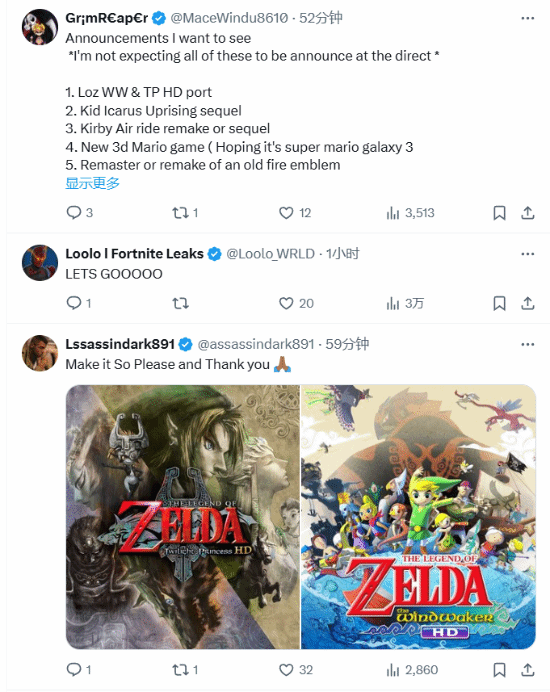Image resolution: width=550 pixels, height=692 pixels.
Task: Share the LETS GOOOOO tweet
Action: [528, 304]
